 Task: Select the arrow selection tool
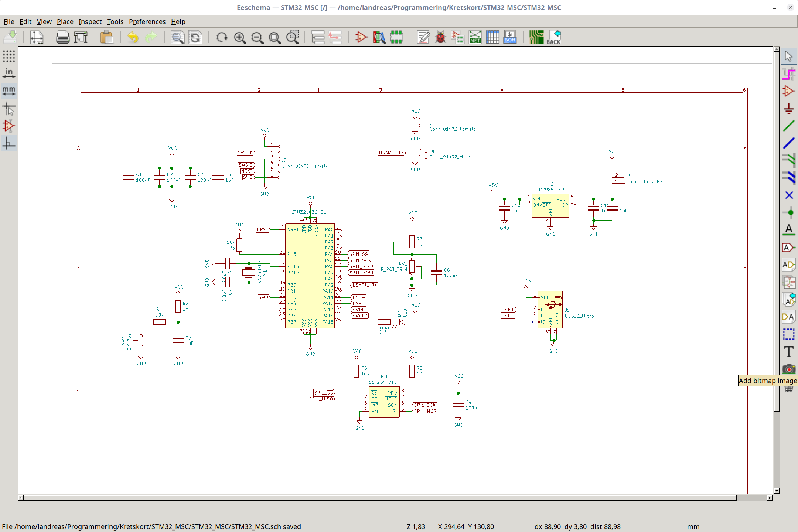coord(789,57)
